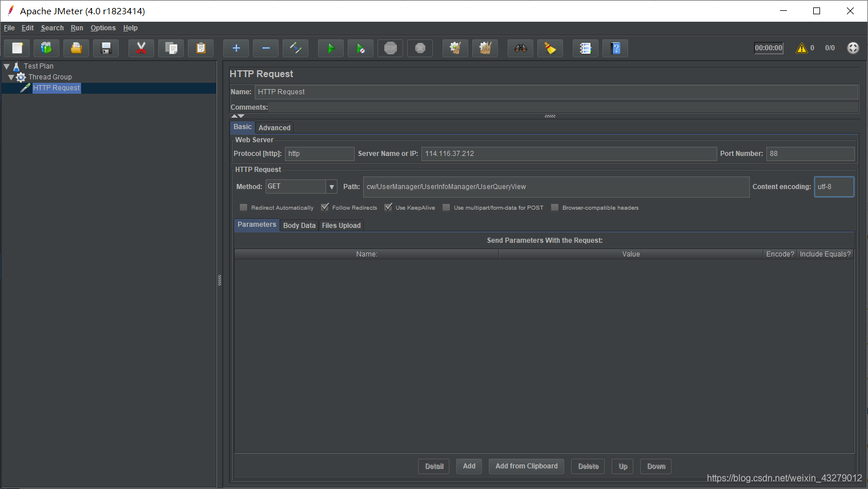Switch to the Body Data tab

(x=299, y=226)
